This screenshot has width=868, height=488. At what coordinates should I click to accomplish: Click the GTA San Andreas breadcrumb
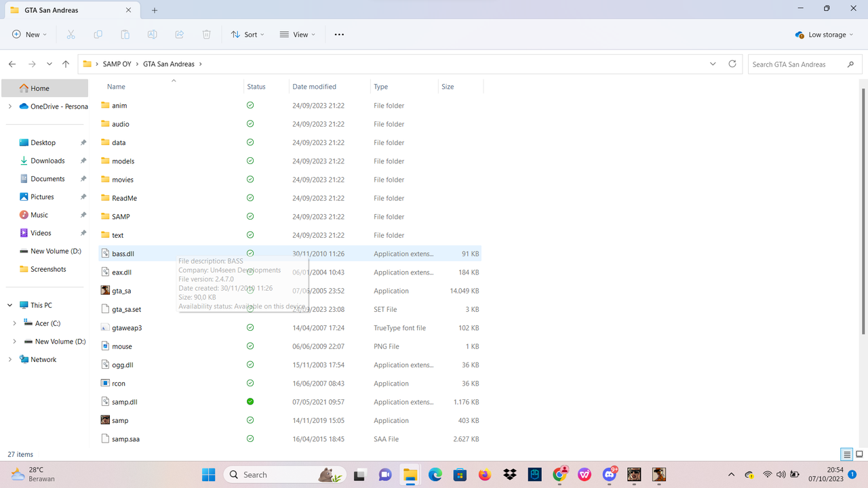[x=169, y=64]
